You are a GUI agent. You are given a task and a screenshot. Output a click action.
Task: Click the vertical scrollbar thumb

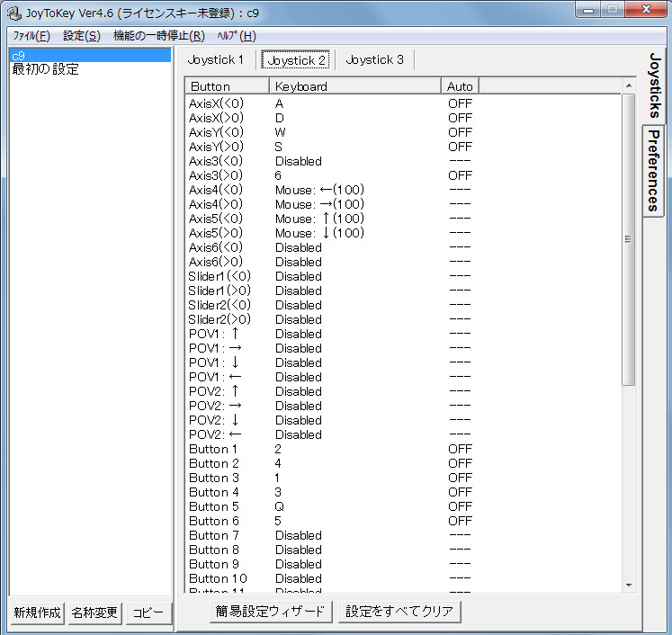click(628, 239)
